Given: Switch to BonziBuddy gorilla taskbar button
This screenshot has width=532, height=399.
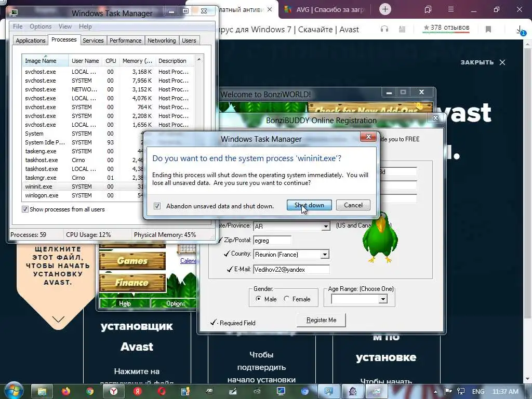Looking at the screenshot, I should coord(353,392).
